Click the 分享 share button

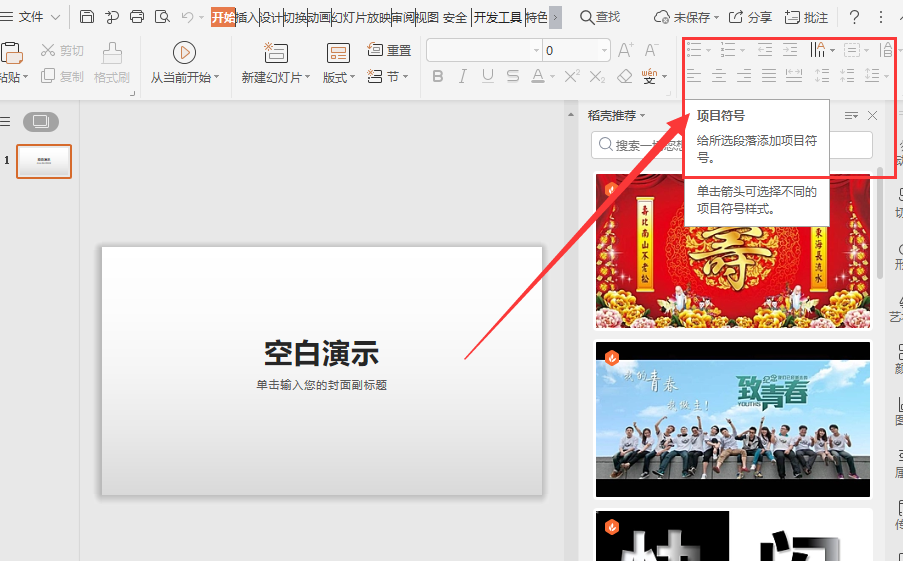750,17
